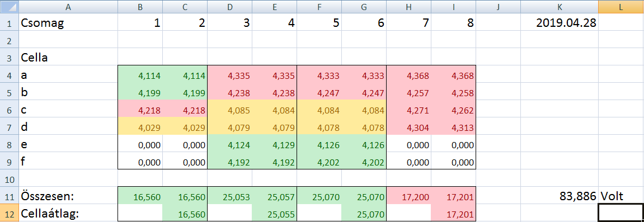Image resolution: width=644 pixels, height=222 pixels.
Task: Click the date cell 2019.04.28
Action: (560, 23)
